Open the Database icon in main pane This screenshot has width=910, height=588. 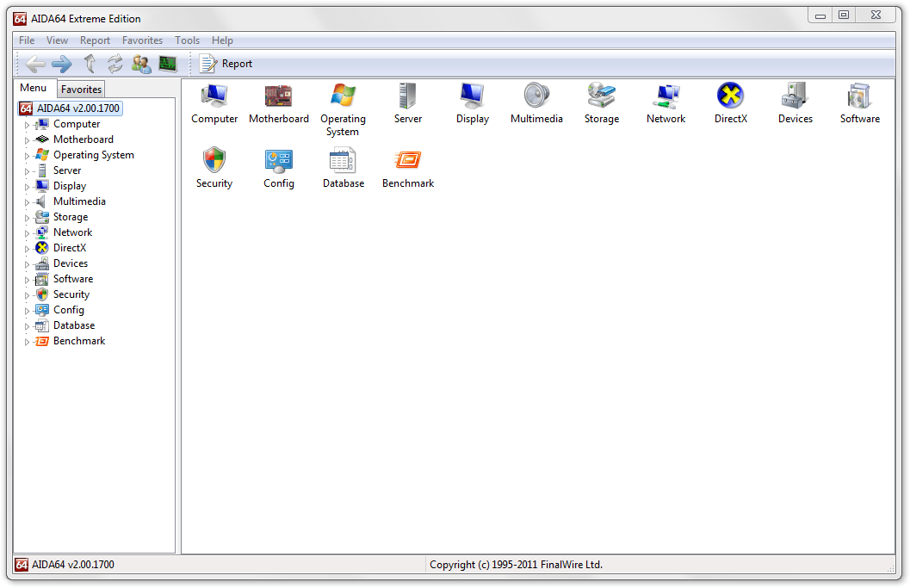tap(343, 160)
